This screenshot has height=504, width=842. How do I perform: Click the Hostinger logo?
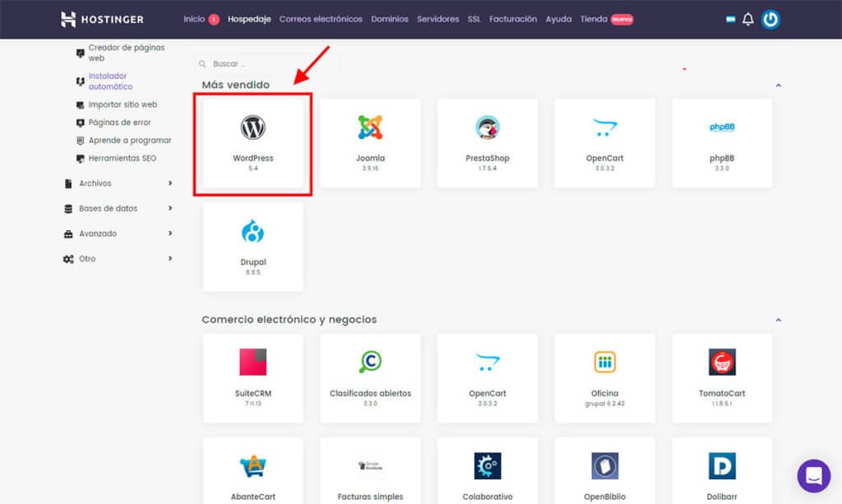point(102,20)
